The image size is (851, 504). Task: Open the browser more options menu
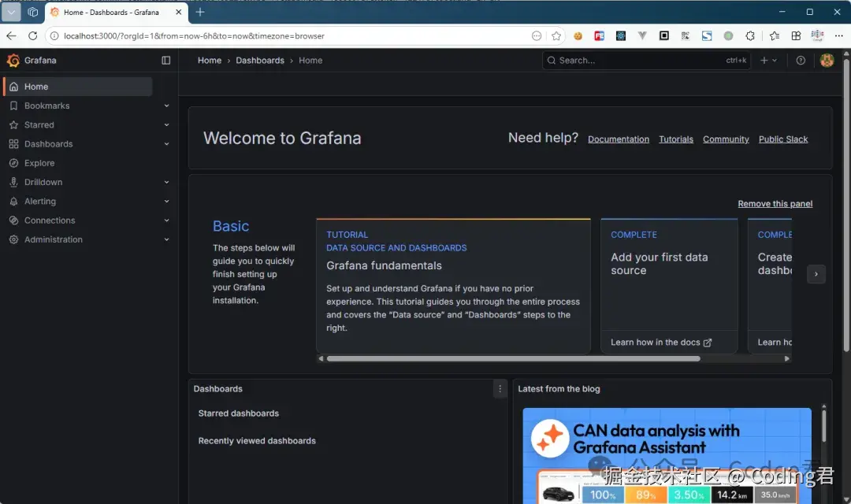click(838, 35)
